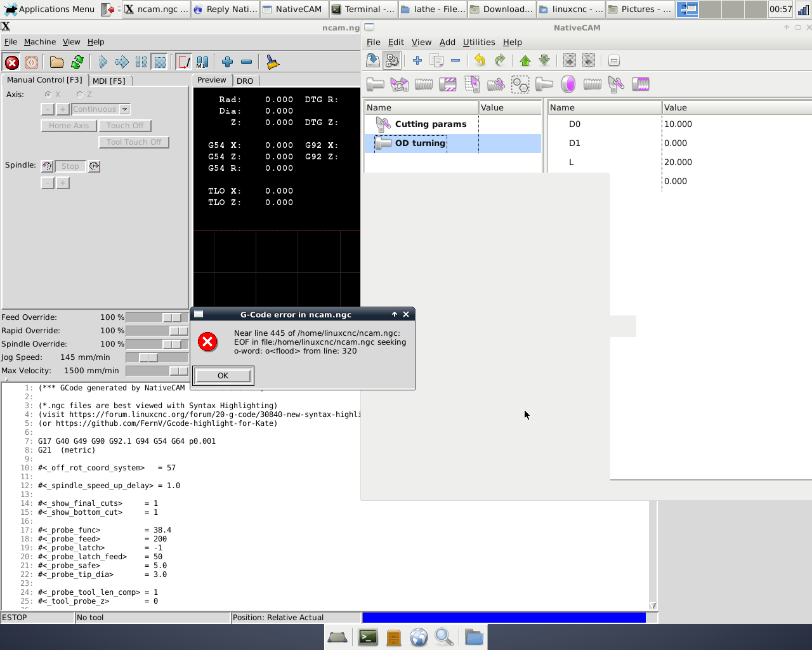The image size is (812, 650).
Task: Open AXIS File menu
Action: (11, 42)
